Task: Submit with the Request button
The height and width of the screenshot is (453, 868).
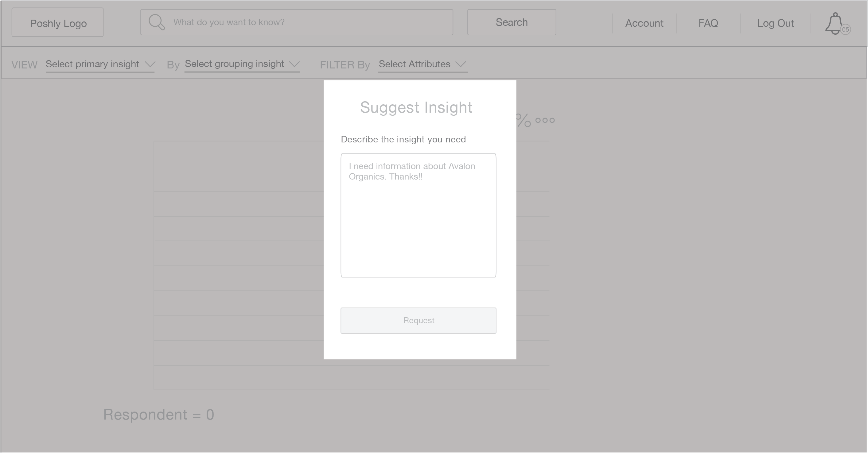Action: click(418, 321)
